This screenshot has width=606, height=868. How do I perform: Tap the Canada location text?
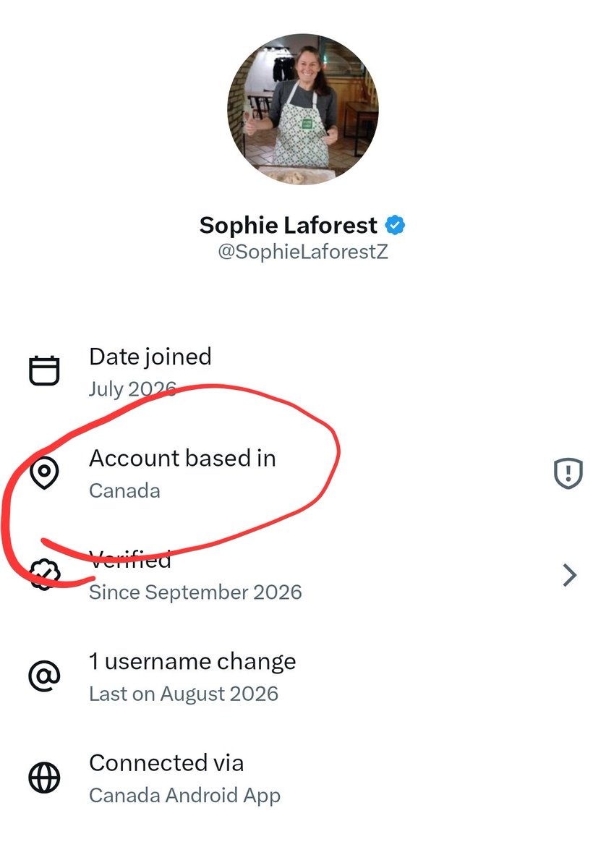pyautogui.click(x=124, y=490)
